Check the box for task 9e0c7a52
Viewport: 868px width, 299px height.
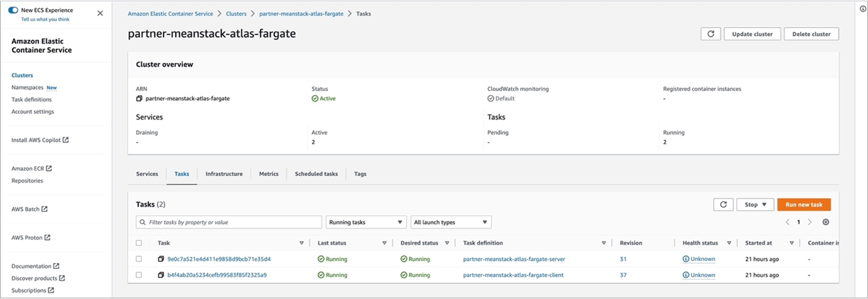pos(139,259)
